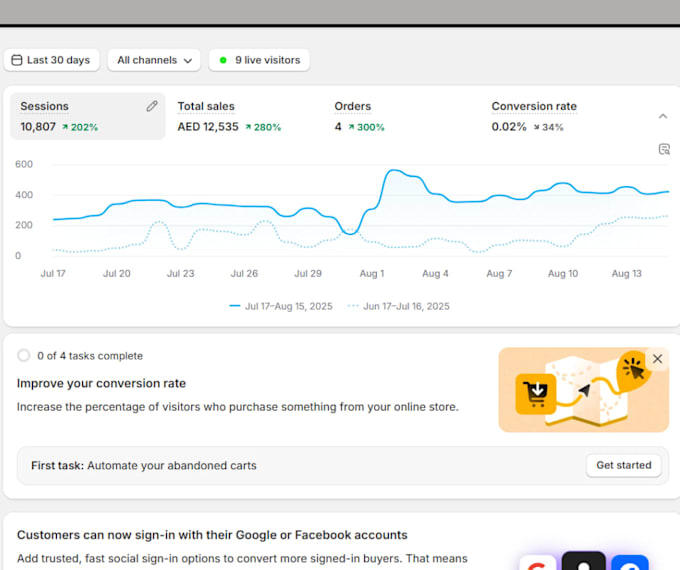This screenshot has width=680, height=570.
Task: Open the Last 30 days date picker
Action: click(52, 60)
